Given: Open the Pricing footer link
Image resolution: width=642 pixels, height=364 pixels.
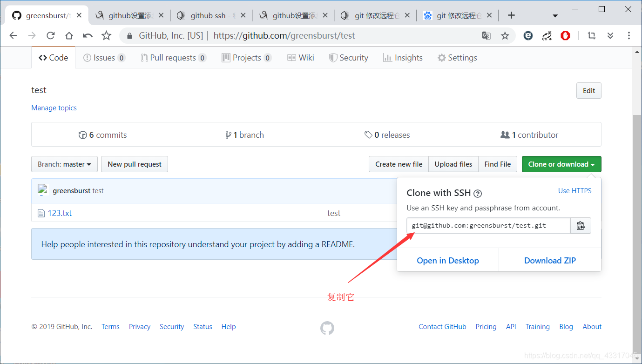Looking at the screenshot, I should [486, 327].
